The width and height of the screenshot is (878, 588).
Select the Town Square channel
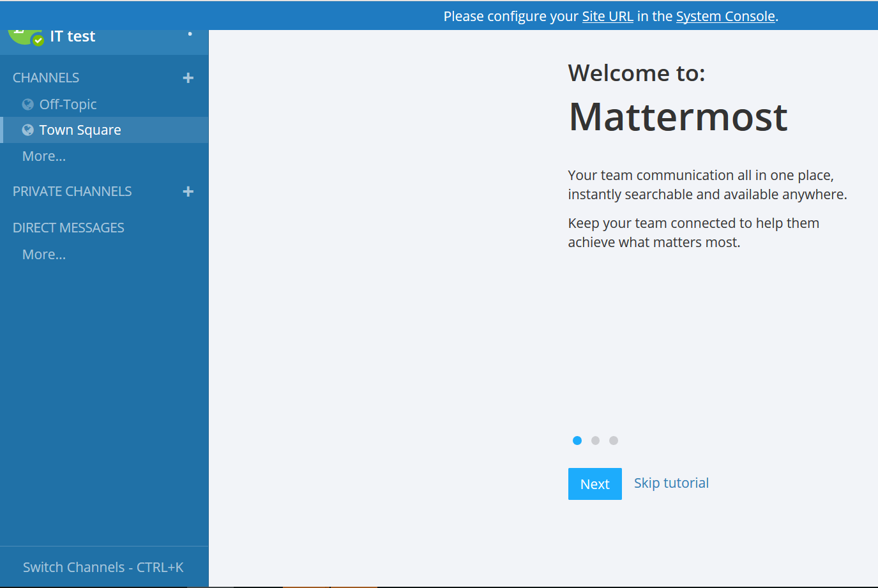(x=80, y=130)
